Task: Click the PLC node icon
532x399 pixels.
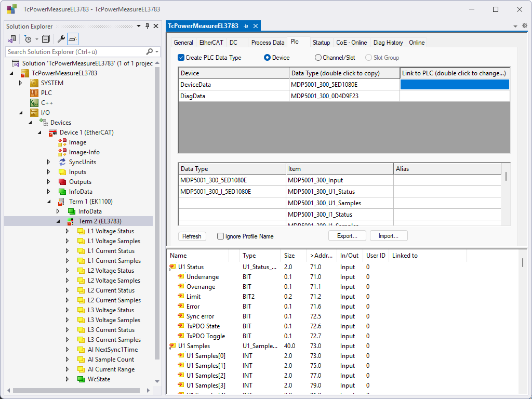Action: pyautogui.click(x=34, y=93)
